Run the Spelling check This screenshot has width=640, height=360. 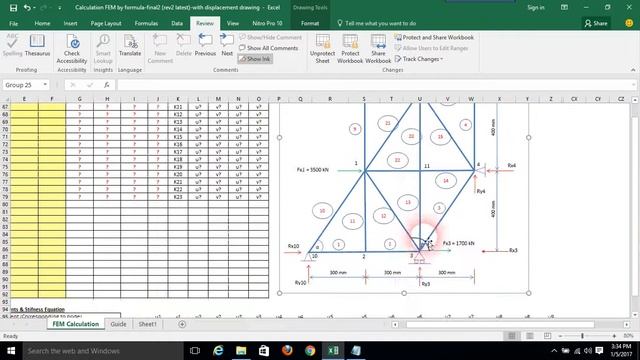coord(12,45)
